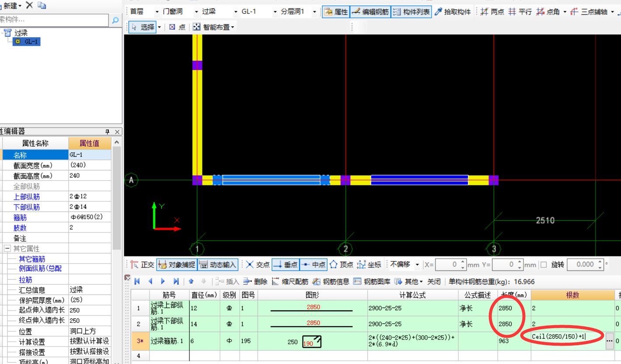The image size is (621, 364).
Task: Go to the first rebar record
Action: pos(137,281)
